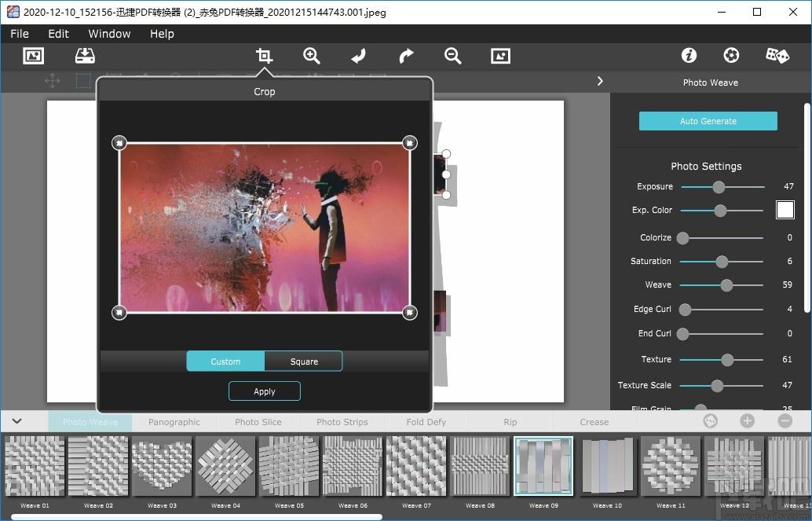
Task: Click the Apply button in Crop
Action: click(264, 391)
